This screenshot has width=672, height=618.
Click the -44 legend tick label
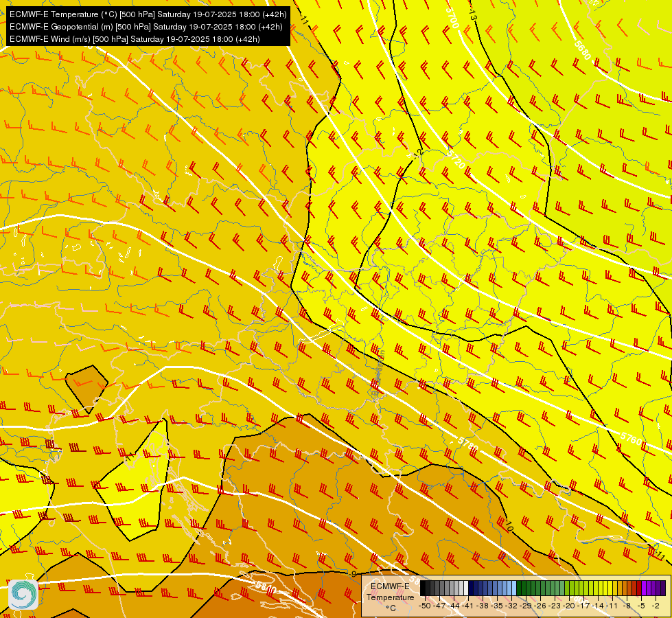click(x=454, y=606)
